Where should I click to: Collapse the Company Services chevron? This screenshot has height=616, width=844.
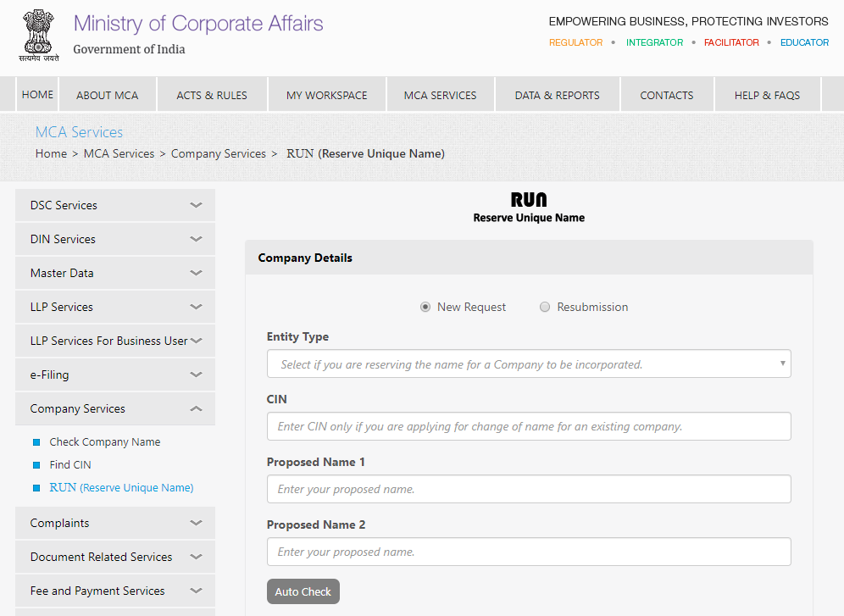click(x=196, y=409)
